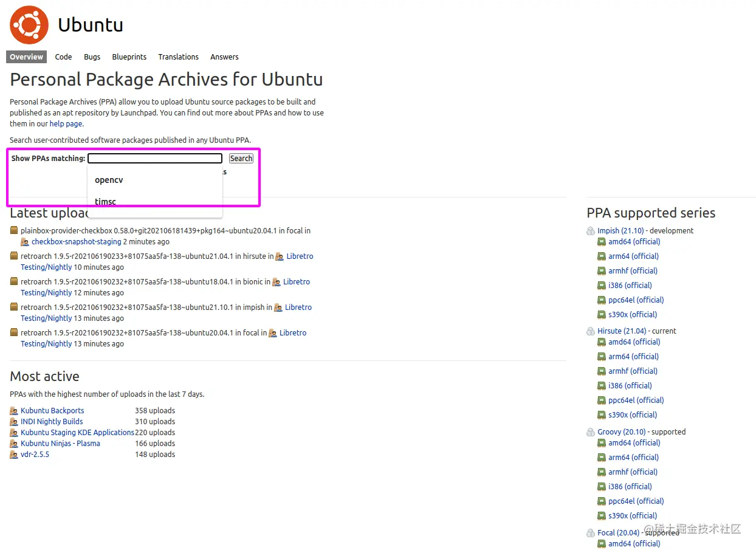Choose the opencv autocomplete suggestion
The image size is (756, 550).
click(x=155, y=180)
